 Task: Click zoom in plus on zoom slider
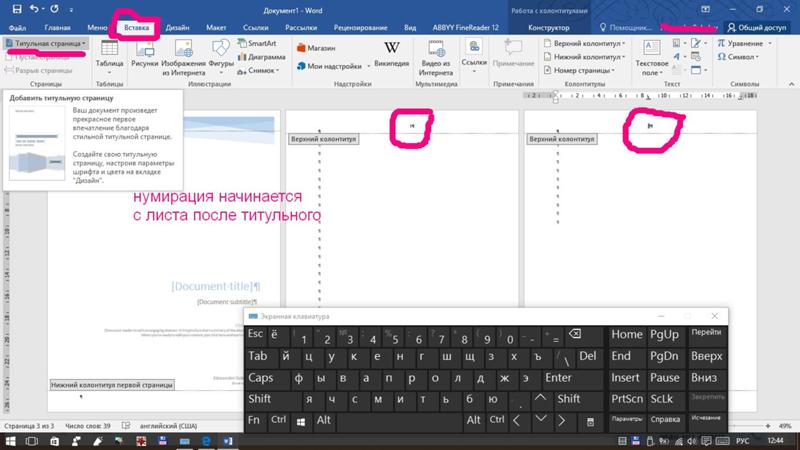pyautogui.click(x=768, y=426)
